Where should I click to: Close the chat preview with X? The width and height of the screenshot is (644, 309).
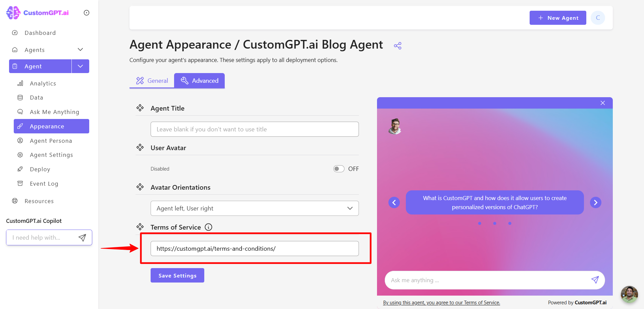pos(603,103)
